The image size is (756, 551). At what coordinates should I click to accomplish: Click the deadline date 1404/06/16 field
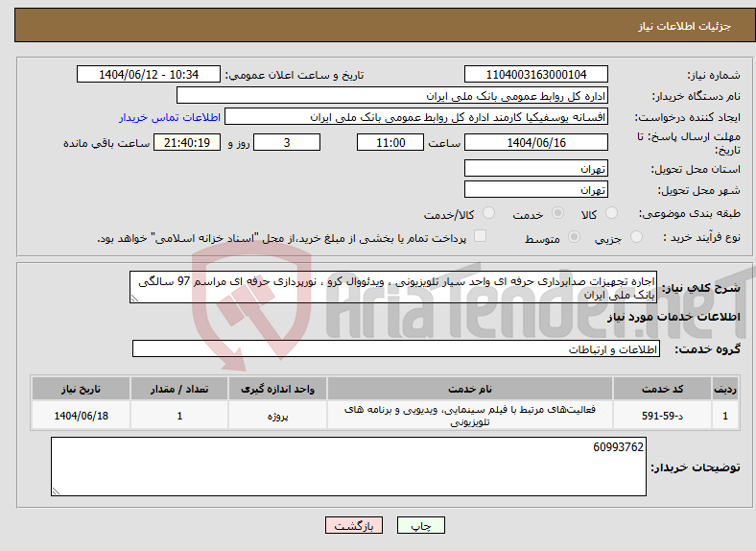click(x=535, y=142)
